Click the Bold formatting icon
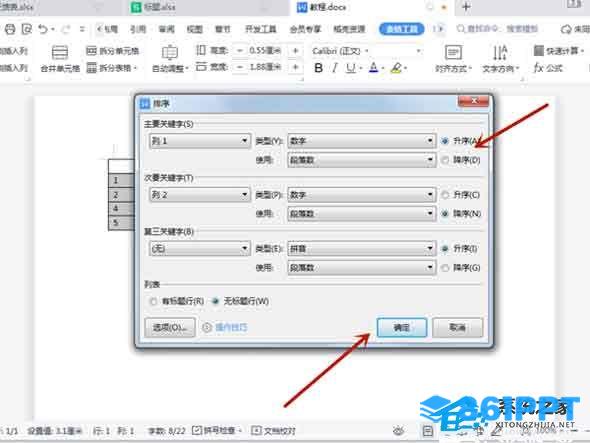Screen dimensions: 590x443 tap(318, 68)
